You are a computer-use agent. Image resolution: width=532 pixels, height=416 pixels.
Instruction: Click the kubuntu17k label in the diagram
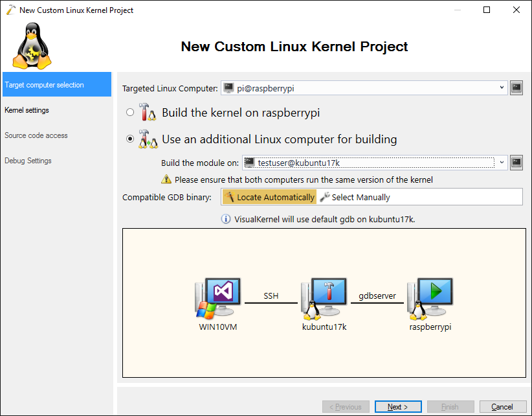point(324,327)
